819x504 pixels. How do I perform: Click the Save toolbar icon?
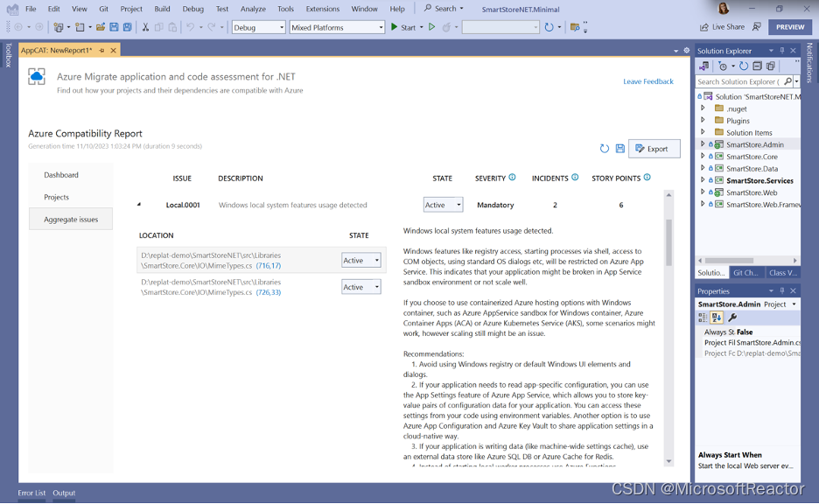coord(114,27)
